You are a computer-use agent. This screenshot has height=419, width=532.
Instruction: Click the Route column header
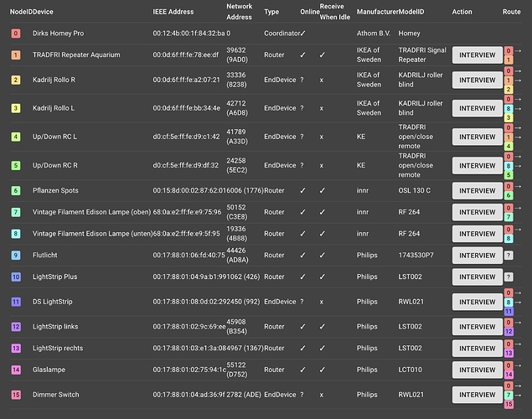coord(511,12)
